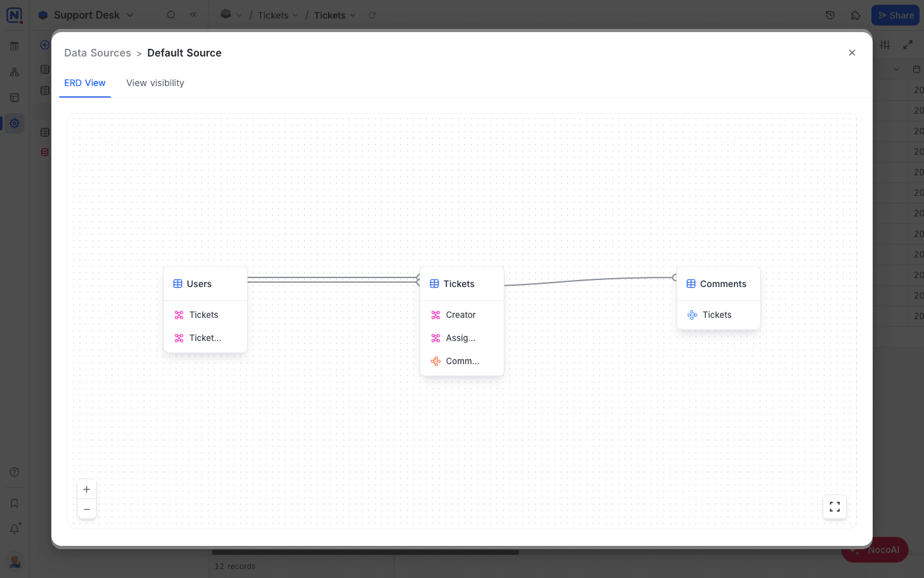The height and width of the screenshot is (578, 924).
Task: Click the table icon beside Users
Action: coord(178,284)
